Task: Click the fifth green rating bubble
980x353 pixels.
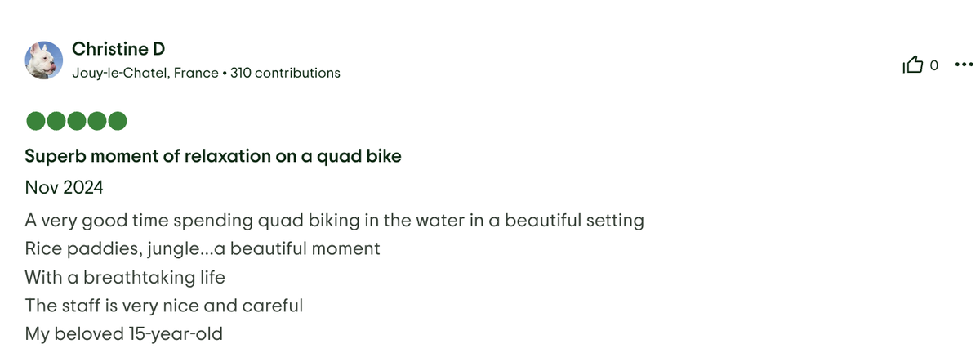Action: click(x=118, y=121)
